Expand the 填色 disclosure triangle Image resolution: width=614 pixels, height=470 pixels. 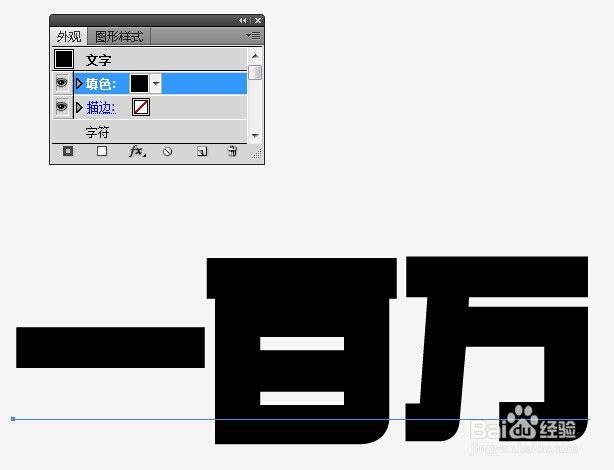click(x=79, y=83)
